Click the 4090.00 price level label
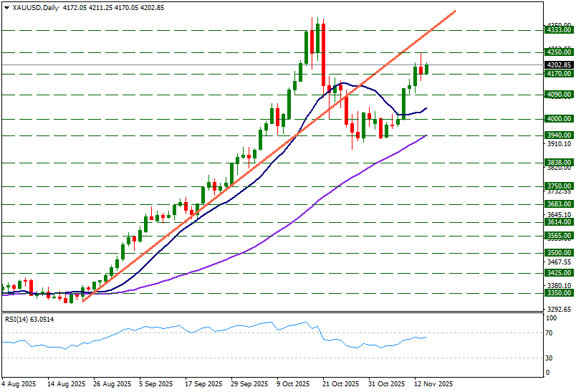Viewport: 576px width, 392px height. pos(558,95)
